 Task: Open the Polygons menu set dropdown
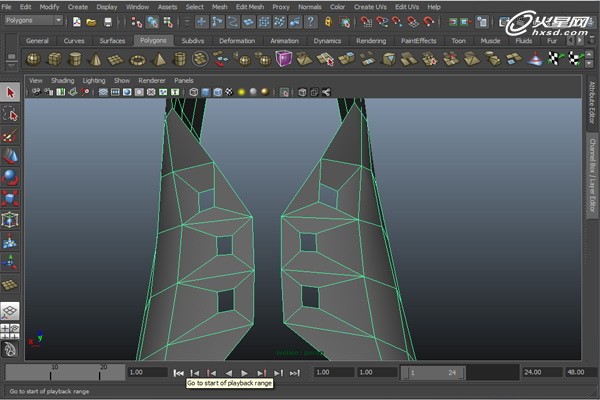click(x=33, y=20)
